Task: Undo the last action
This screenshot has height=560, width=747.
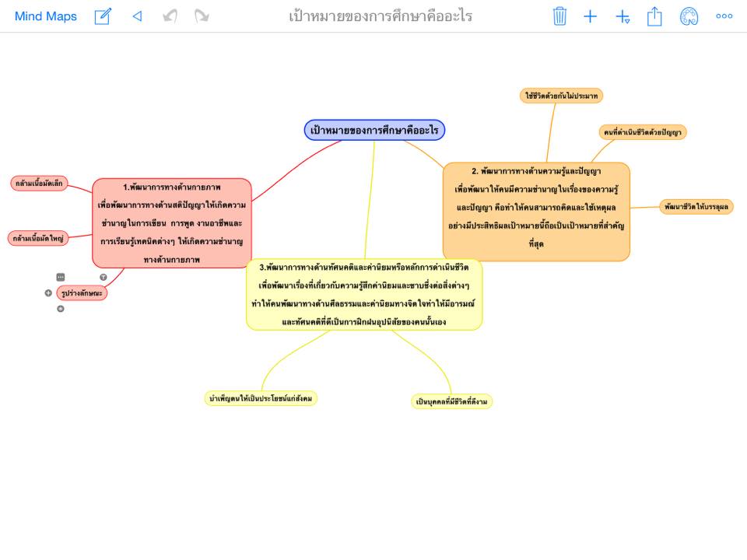Action: click(x=170, y=16)
